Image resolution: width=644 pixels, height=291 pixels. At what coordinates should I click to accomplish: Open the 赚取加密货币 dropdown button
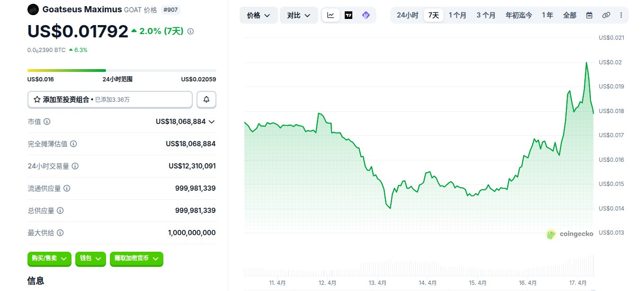(x=136, y=258)
